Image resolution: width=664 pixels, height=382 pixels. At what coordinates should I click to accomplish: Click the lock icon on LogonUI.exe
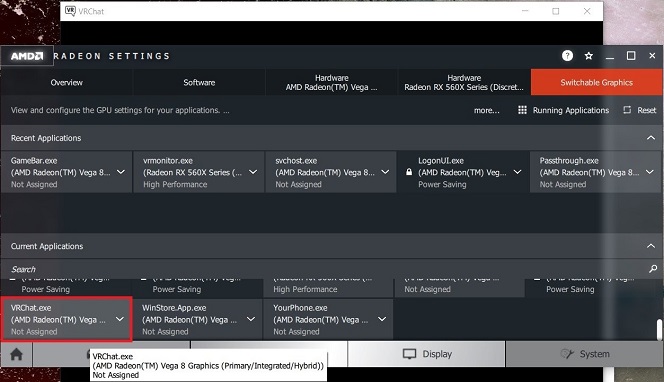[409, 172]
